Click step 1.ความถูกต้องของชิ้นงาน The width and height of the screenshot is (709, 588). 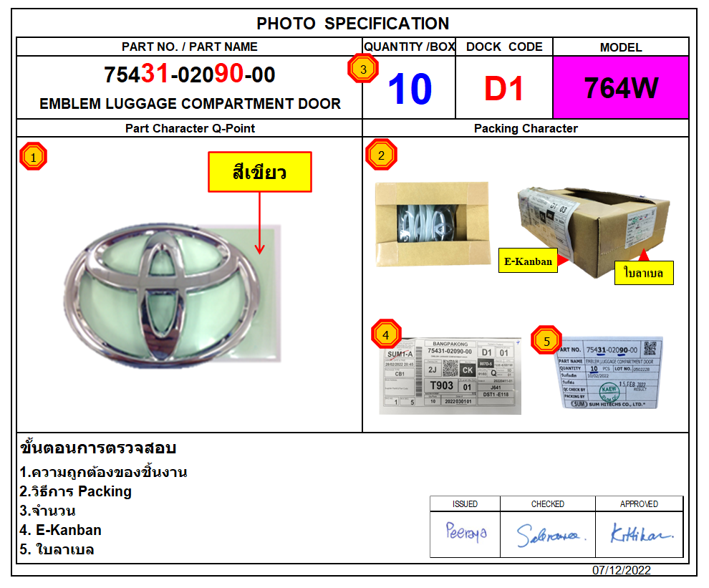click(103, 472)
